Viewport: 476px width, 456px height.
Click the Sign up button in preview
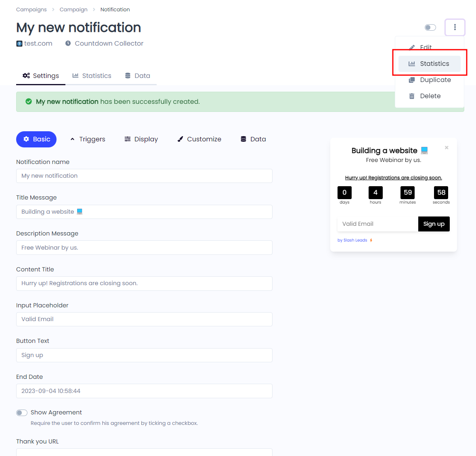434,224
